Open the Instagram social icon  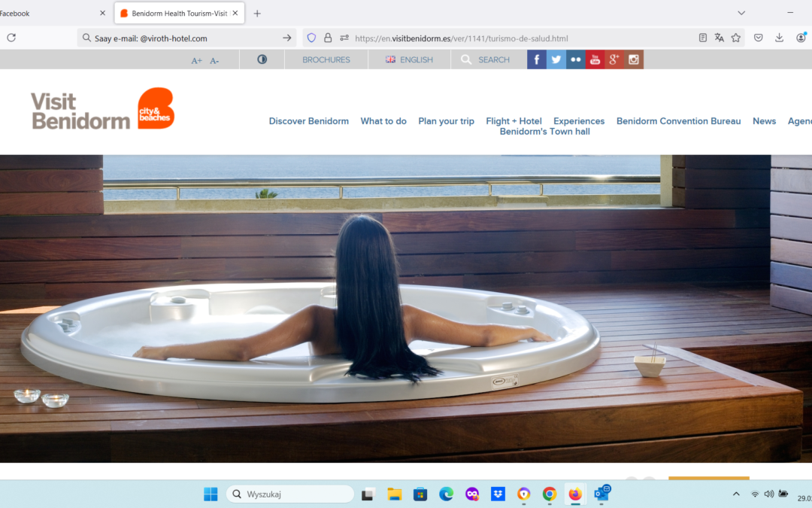634,60
